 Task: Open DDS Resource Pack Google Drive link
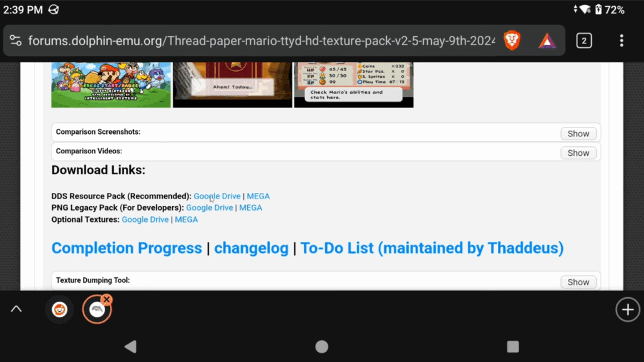click(217, 196)
